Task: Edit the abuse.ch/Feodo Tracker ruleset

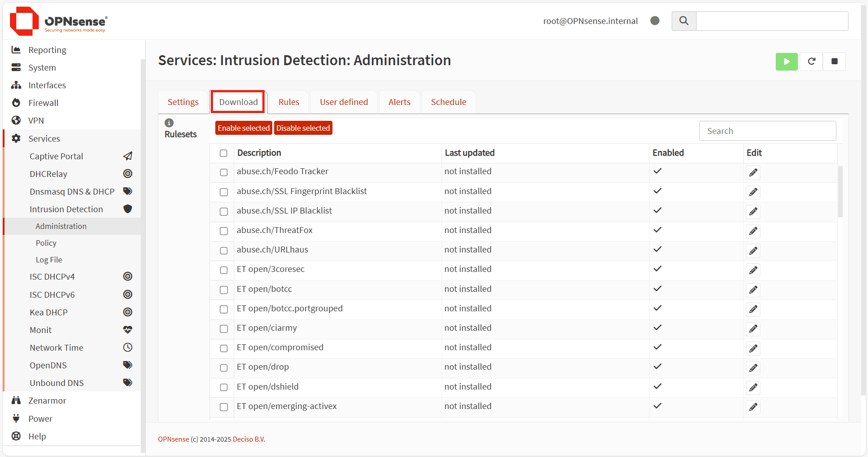Action: pos(753,172)
